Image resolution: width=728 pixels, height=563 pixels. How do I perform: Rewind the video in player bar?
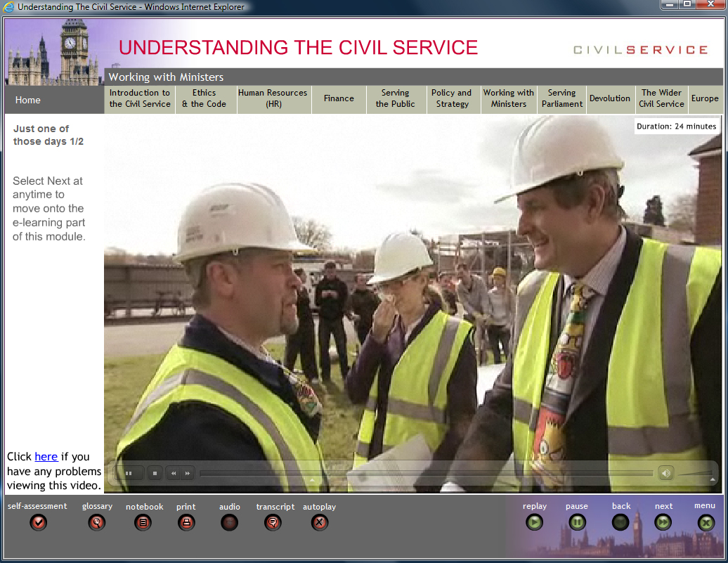click(x=174, y=473)
